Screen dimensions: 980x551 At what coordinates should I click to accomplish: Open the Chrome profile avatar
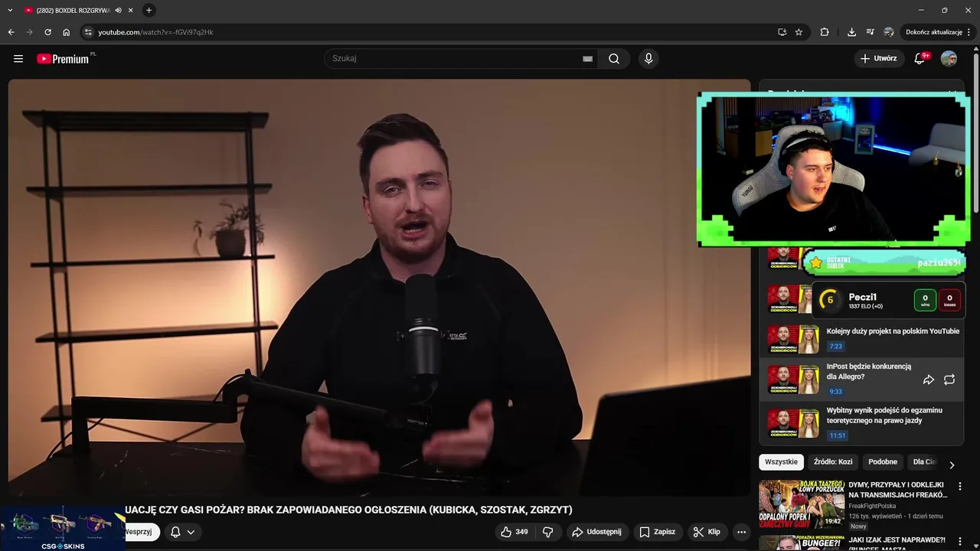click(x=888, y=32)
